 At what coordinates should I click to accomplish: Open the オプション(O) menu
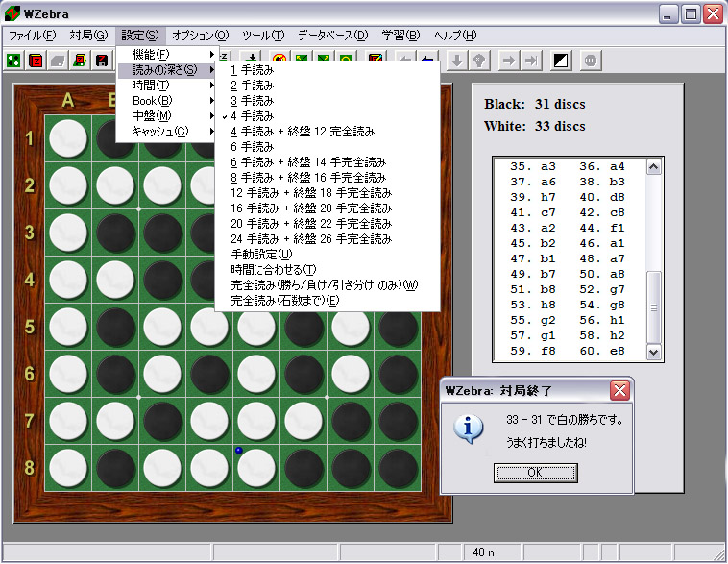click(x=201, y=36)
